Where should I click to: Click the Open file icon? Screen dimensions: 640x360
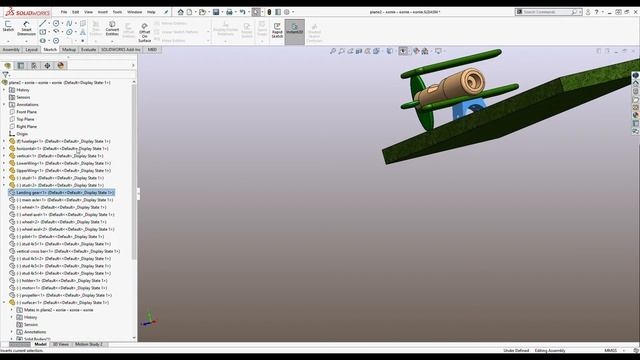202,12
